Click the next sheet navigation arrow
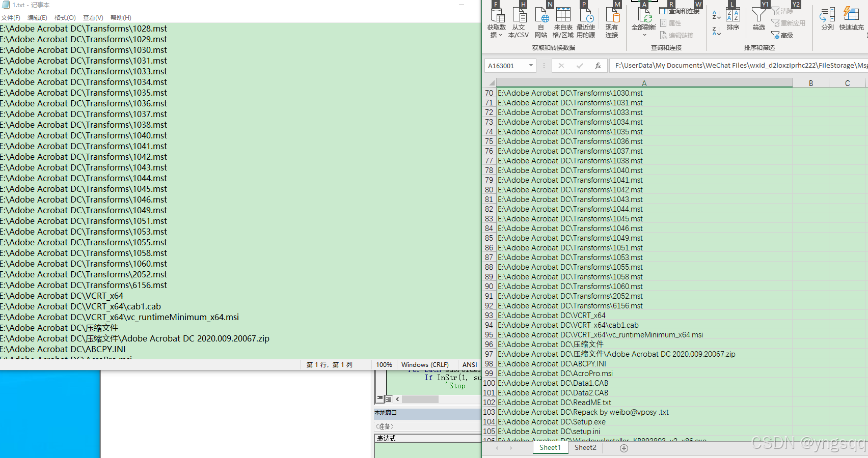Image resolution: width=868 pixels, height=458 pixels. click(x=511, y=448)
